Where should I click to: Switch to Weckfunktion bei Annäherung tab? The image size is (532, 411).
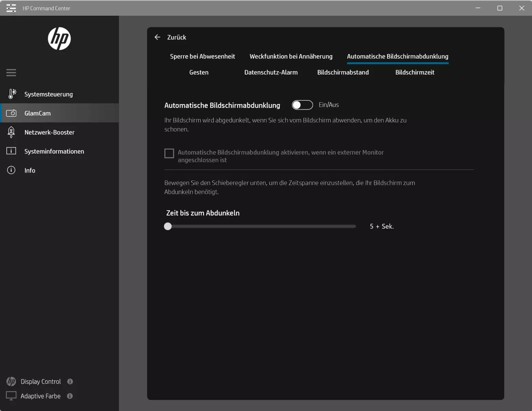pos(291,57)
